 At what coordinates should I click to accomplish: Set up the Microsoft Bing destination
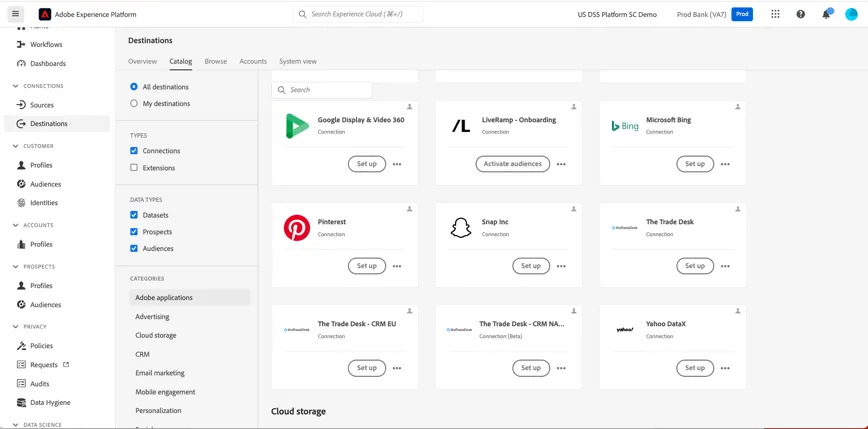click(695, 164)
